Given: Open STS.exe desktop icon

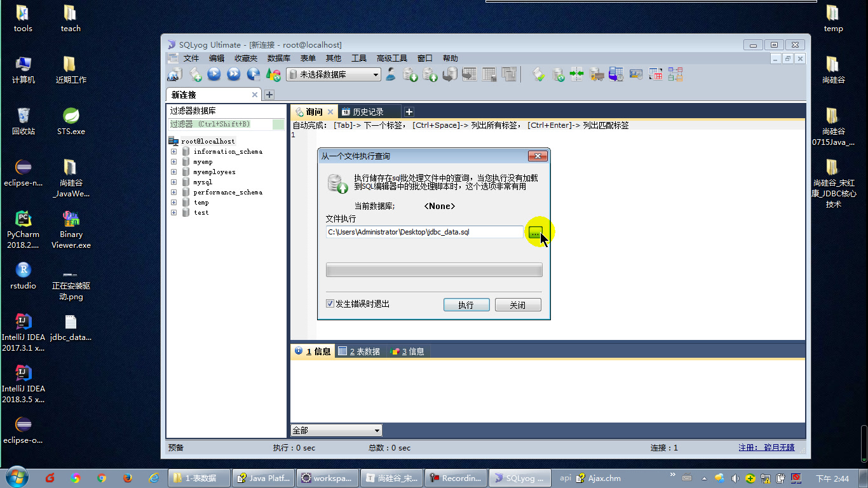Looking at the screenshot, I should coord(71,121).
